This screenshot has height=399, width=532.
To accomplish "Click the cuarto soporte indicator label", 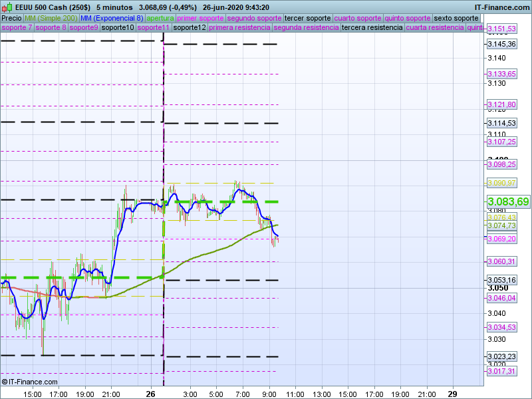I will tap(358, 18).
